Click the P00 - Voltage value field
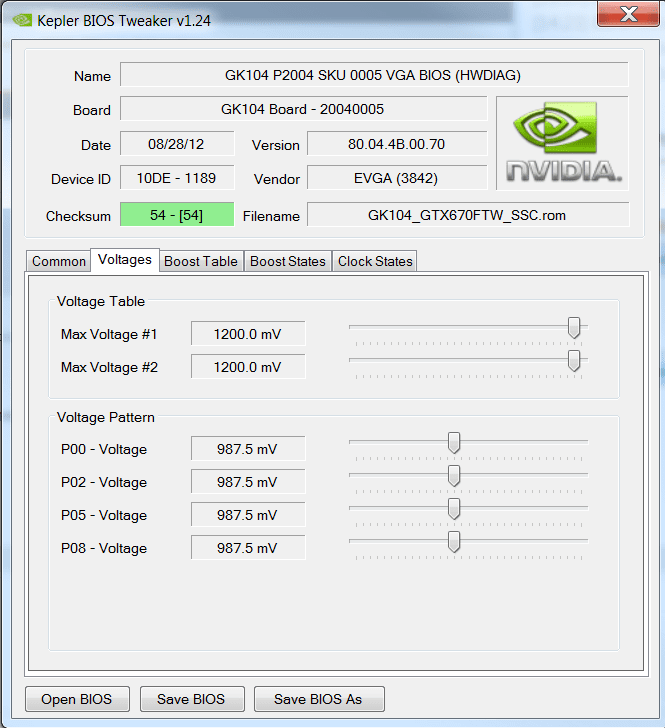Viewport: 665px width, 728px height. point(248,448)
